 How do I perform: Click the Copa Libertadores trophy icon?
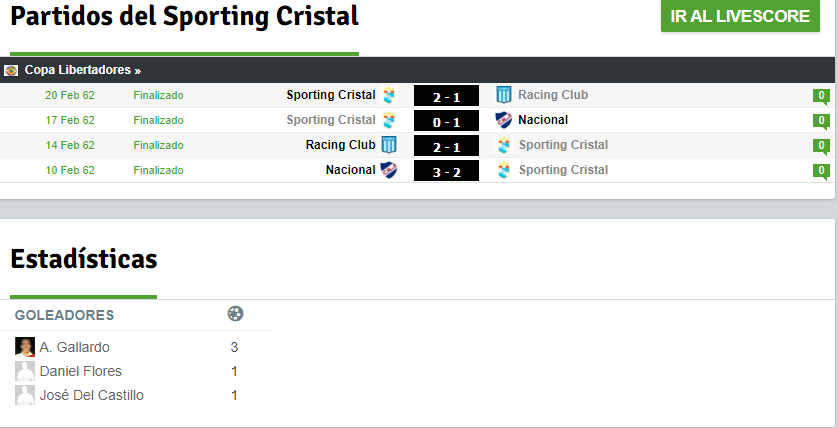coord(11,70)
